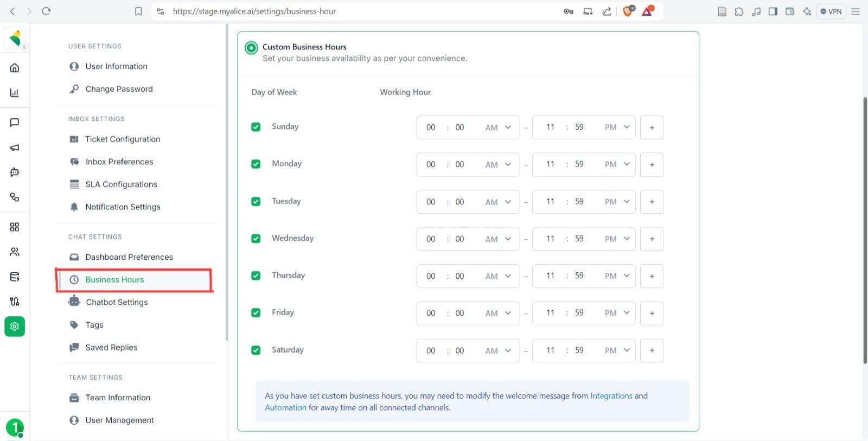
Task: Uncheck the Sunday checkbox
Action: (256, 127)
